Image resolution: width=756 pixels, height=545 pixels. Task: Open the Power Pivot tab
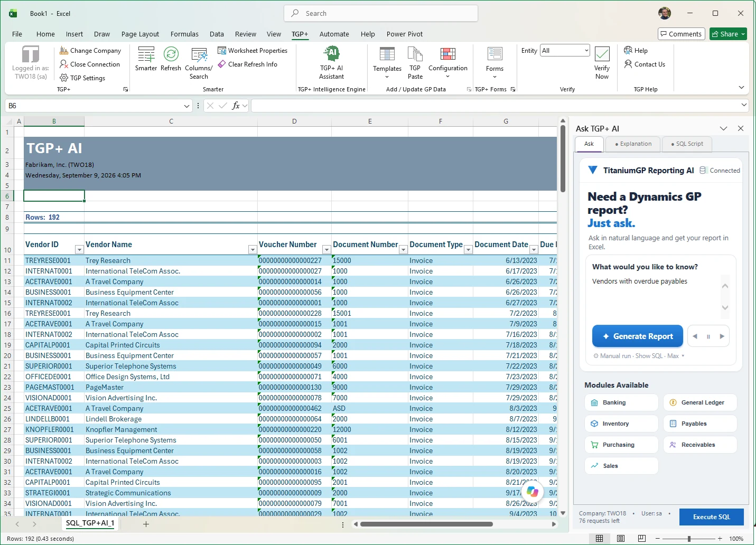click(x=405, y=34)
